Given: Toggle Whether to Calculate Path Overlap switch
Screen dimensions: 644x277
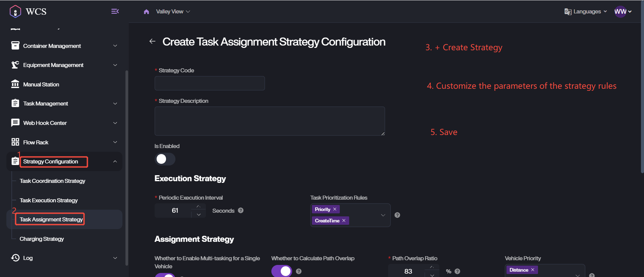Looking at the screenshot, I should click(x=281, y=271).
